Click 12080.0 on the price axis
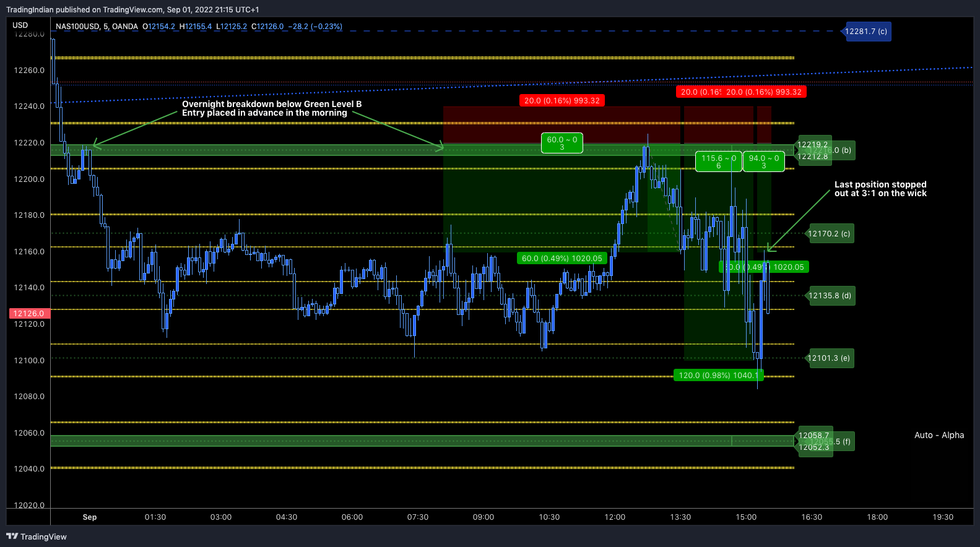The width and height of the screenshot is (980, 547). (x=29, y=397)
